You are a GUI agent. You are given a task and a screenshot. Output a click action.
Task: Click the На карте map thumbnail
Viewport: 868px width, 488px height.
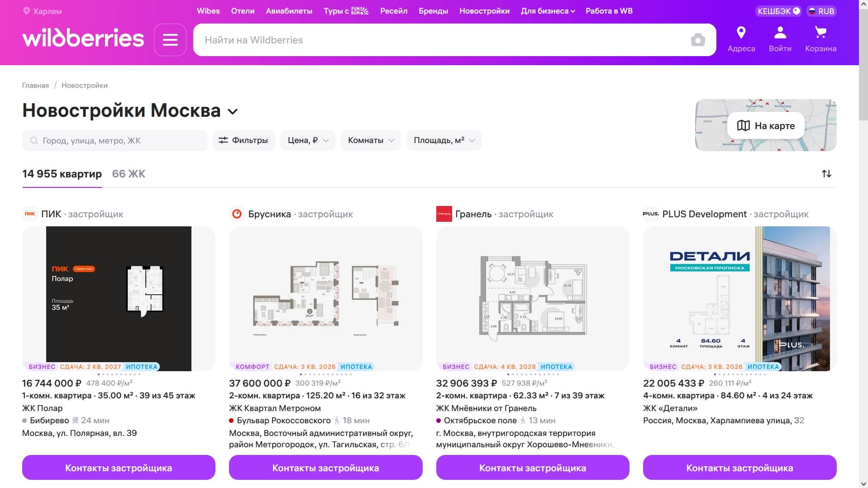coord(765,125)
